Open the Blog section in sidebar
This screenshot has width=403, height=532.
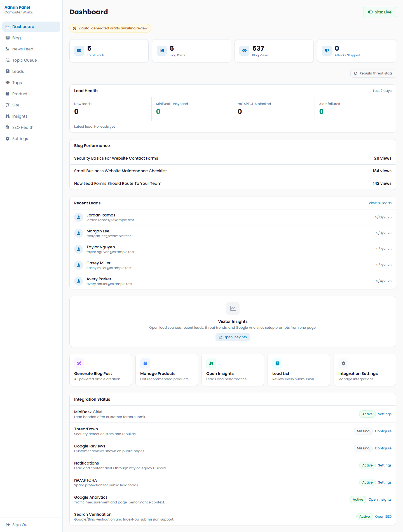point(31,38)
